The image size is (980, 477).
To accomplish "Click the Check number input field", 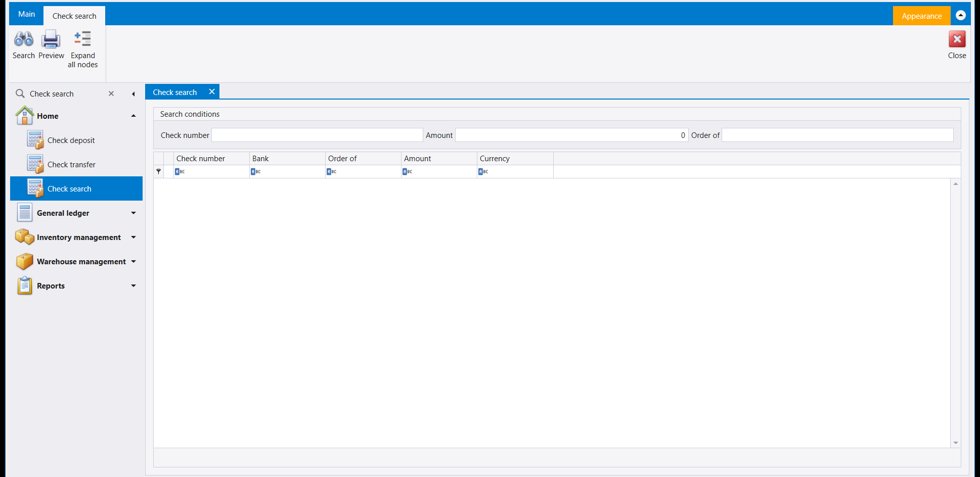I will tap(317, 135).
